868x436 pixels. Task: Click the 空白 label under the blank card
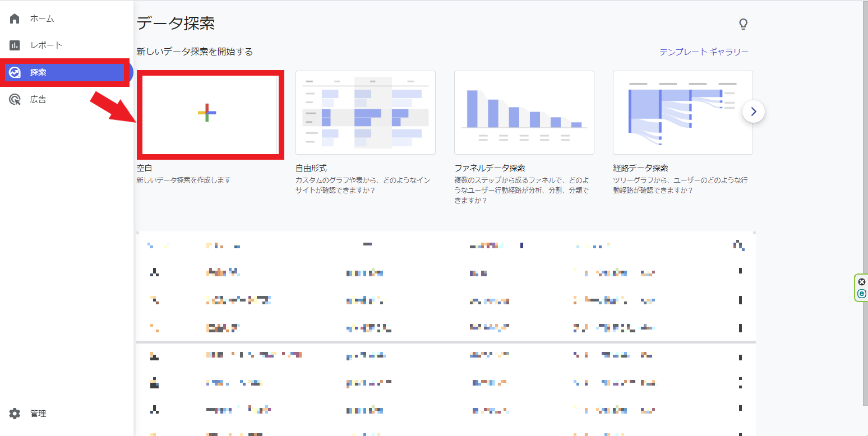click(144, 168)
